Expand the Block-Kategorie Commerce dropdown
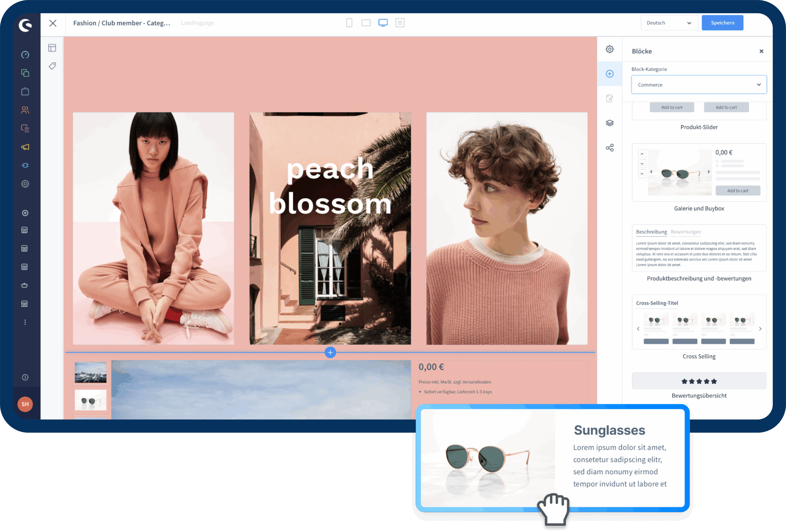The height and width of the screenshot is (532, 786). [699, 85]
